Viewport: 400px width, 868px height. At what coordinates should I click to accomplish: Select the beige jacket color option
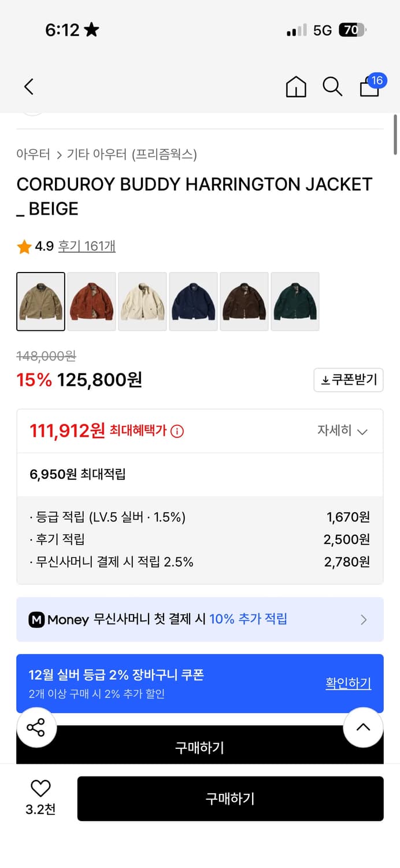coord(40,301)
